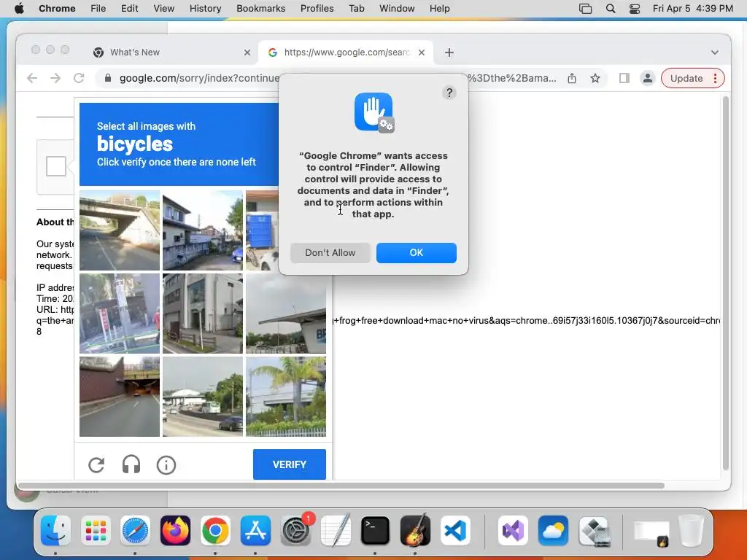Open TextEdit from the Dock
Screen dimensions: 747x560
tap(336, 530)
